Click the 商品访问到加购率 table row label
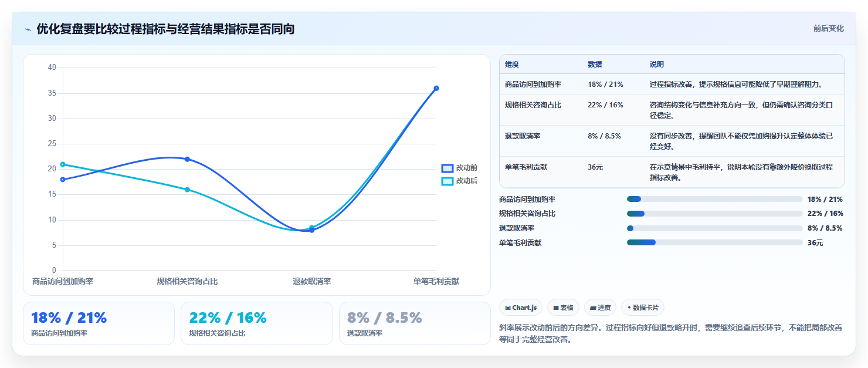868x368 pixels. point(533,85)
